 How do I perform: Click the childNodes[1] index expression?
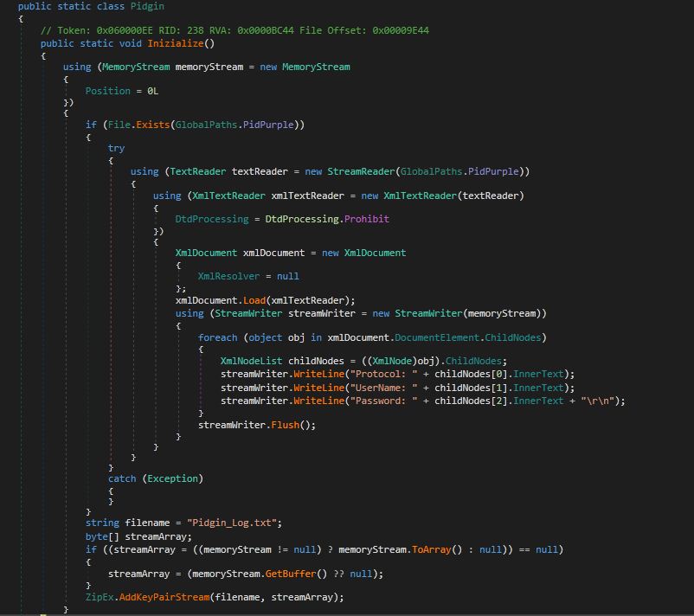[x=471, y=388]
